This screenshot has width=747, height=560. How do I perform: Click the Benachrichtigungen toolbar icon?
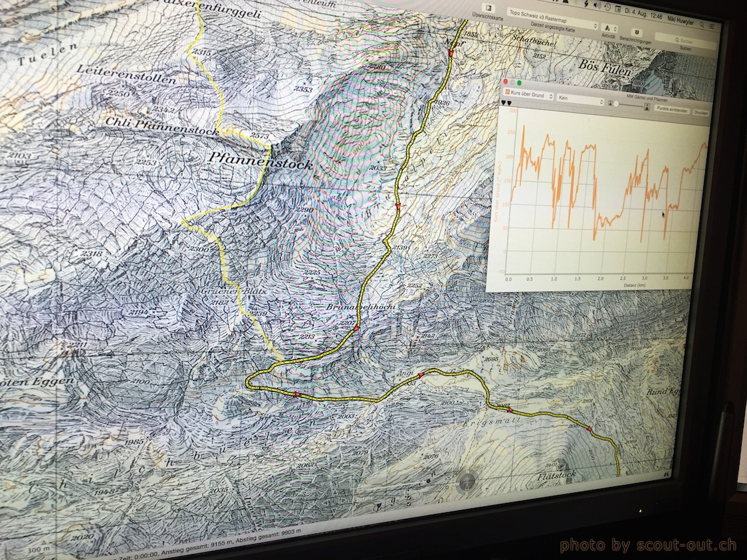637,33
